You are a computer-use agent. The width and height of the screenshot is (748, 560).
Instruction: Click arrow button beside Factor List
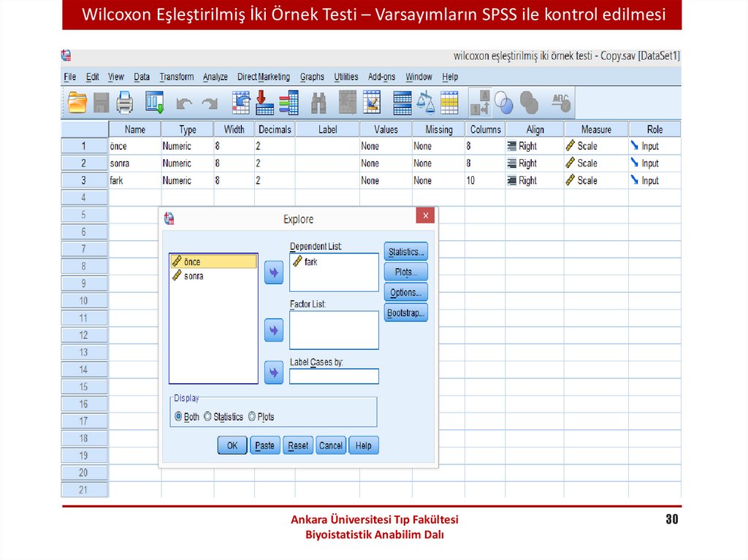[273, 331]
